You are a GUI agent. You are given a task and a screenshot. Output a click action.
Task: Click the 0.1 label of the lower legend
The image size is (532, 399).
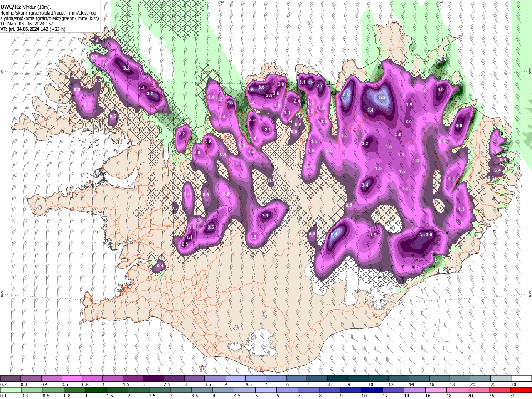click(3, 396)
